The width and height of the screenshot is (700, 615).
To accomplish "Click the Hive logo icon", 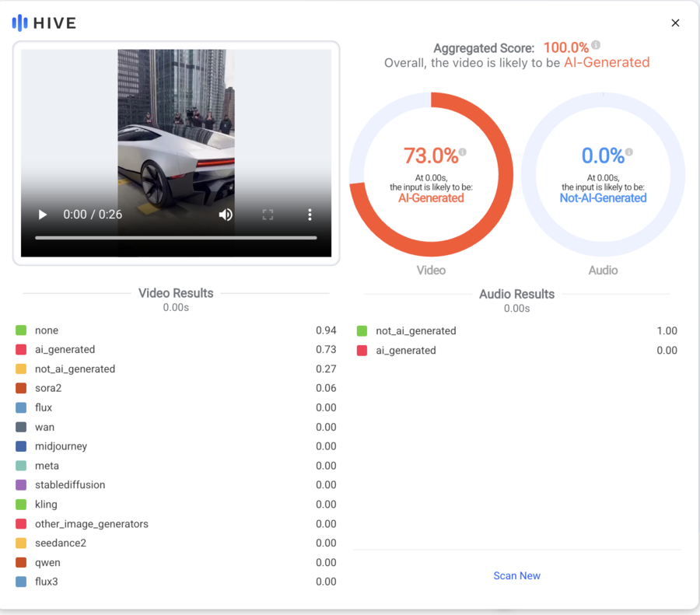I will [x=19, y=23].
